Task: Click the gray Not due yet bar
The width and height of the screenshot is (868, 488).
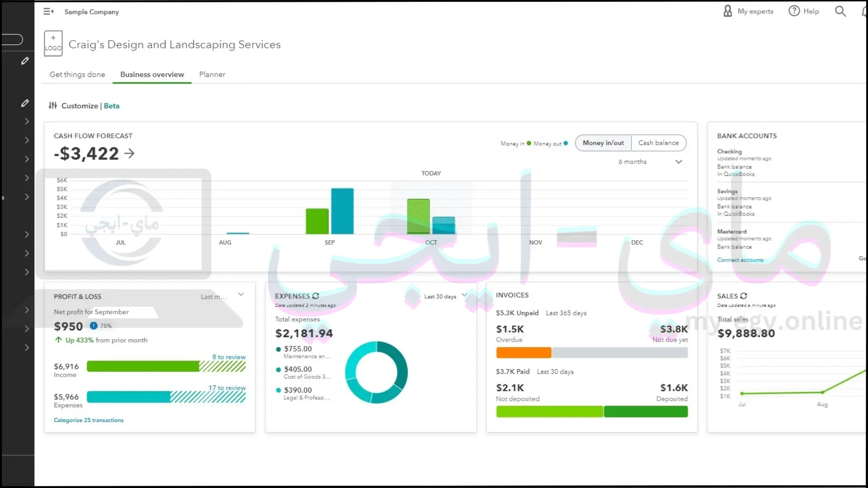Action: coord(619,352)
